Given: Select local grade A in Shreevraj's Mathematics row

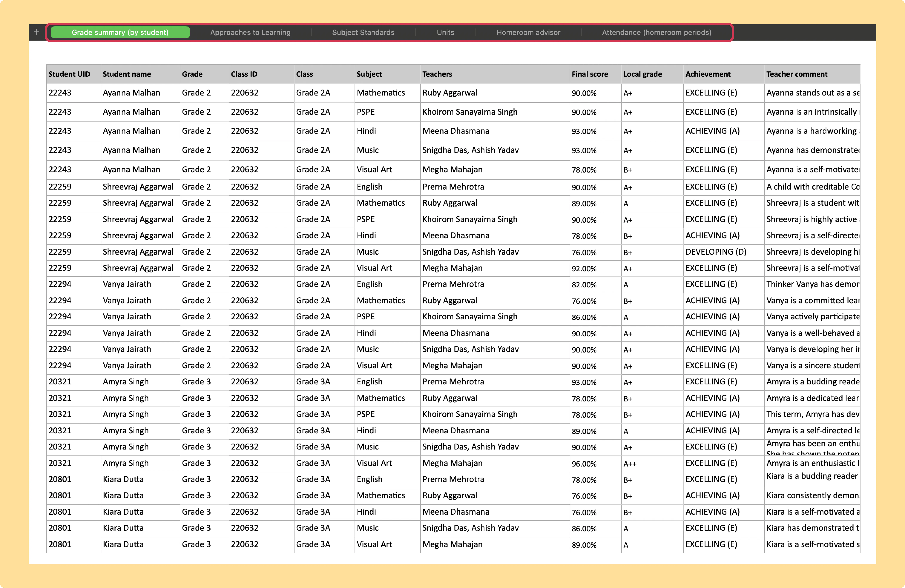Looking at the screenshot, I should [x=652, y=203].
